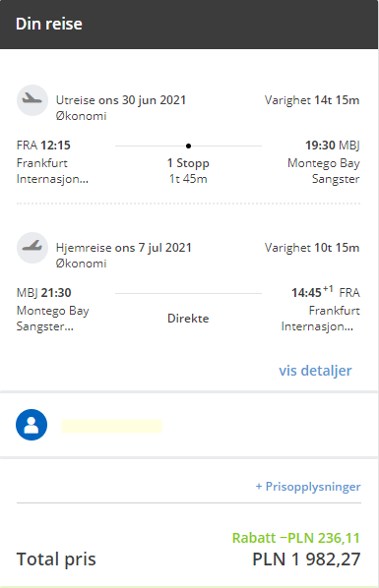Click the 'Rabatt −PLN 236,11' discount text
379x588 pixels.
(296, 538)
